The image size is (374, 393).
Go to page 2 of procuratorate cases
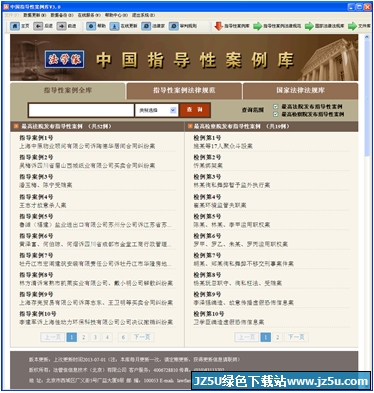click(x=277, y=337)
